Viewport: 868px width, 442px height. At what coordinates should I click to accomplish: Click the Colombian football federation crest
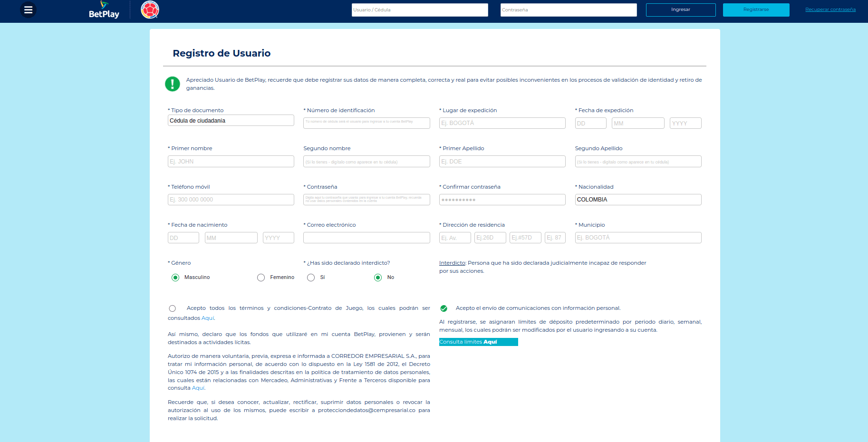pos(150,10)
